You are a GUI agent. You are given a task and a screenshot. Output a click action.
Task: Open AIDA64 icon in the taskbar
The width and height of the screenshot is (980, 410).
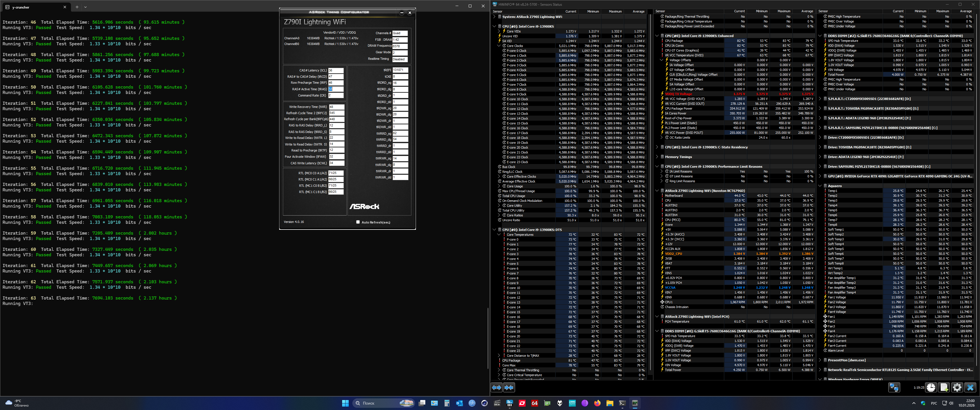pyautogui.click(x=534, y=403)
